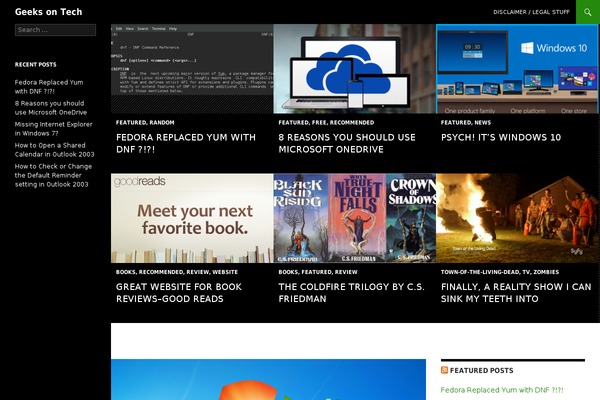Open headline Great Website for Book Reviews-Good Reads
This screenshot has height=400, width=600.
[x=179, y=293]
